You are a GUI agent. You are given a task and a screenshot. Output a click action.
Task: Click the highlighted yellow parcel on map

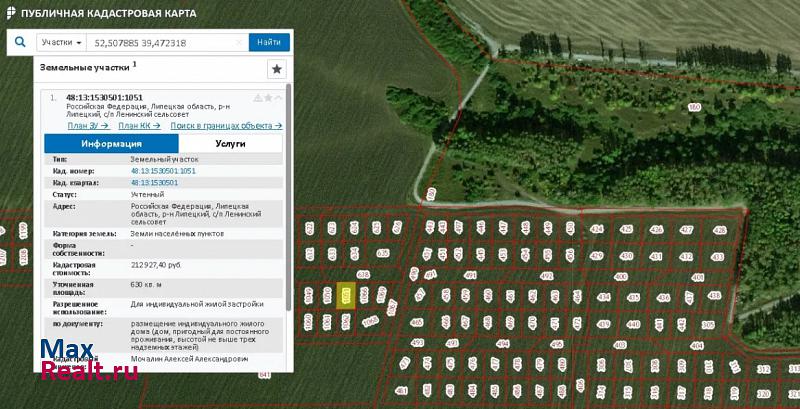tap(347, 295)
